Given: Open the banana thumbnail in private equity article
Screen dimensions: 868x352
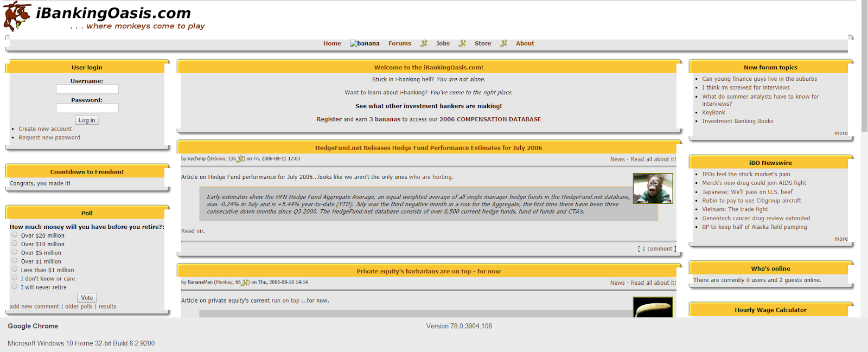Looking at the screenshot, I should (653, 307).
